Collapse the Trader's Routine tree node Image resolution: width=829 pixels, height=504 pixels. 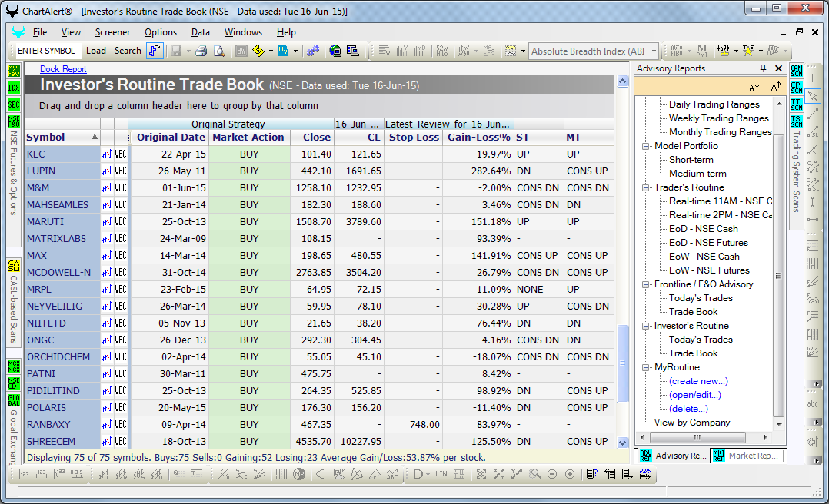[645, 187]
